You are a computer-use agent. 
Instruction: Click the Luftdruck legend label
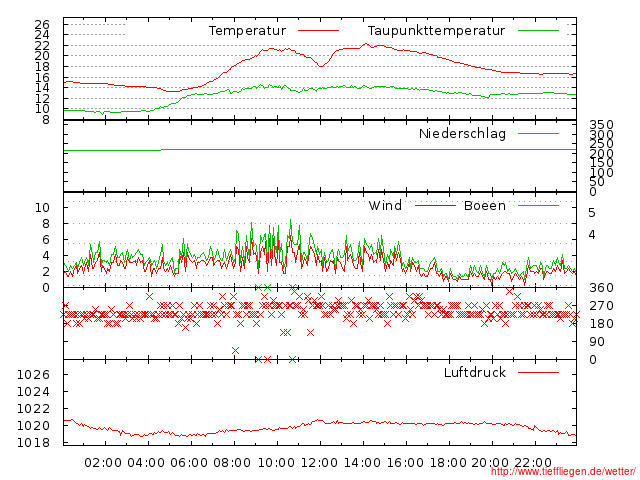(475, 372)
